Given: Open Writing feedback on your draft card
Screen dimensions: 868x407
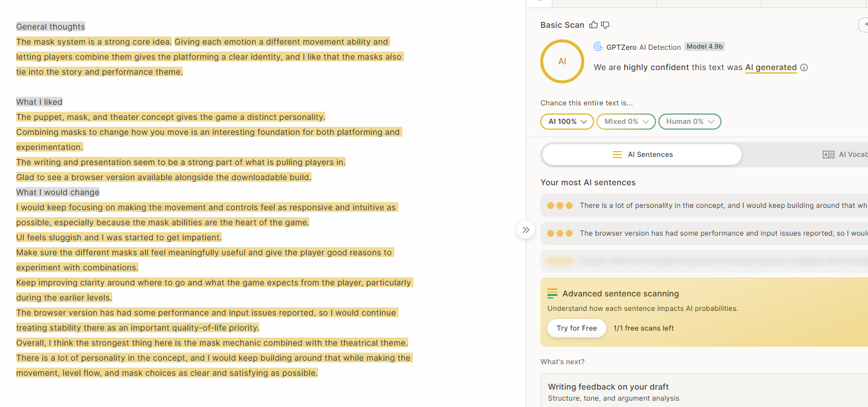Looking at the screenshot, I should coord(704,391).
